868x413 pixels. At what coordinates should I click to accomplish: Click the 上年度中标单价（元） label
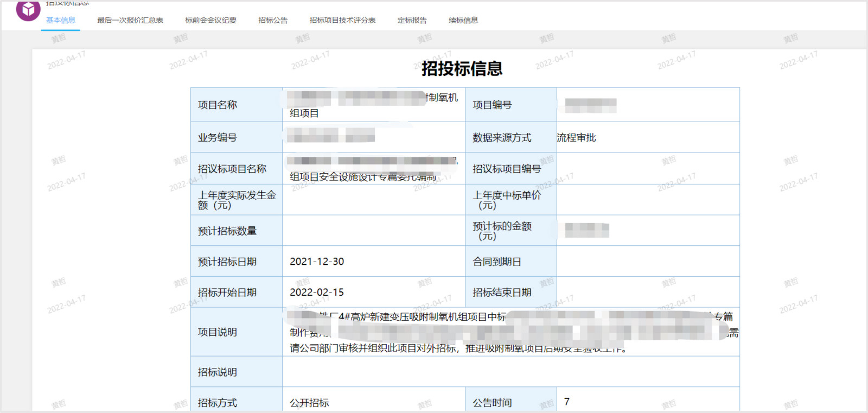(x=507, y=200)
